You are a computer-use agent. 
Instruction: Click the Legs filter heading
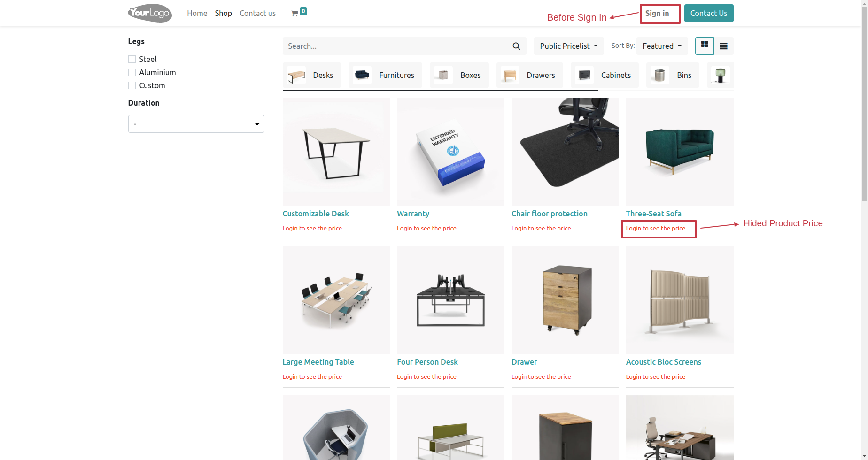pyautogui.click(x=136, y=41)
